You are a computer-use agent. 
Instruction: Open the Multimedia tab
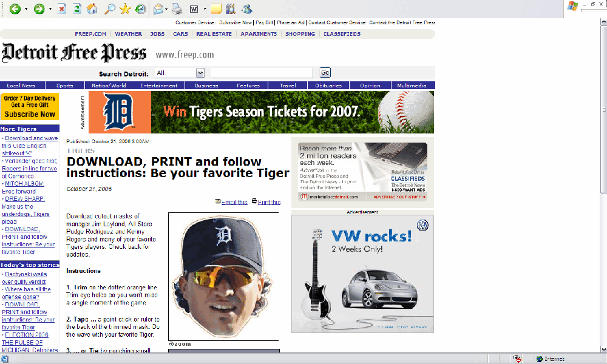(x=412, y=86)
